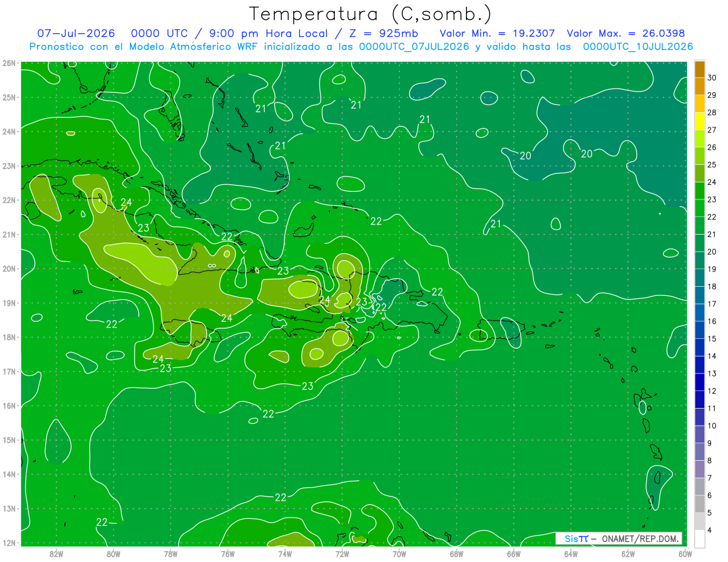Click the legend label '7'

pyautogui.click(x=710, y=478)
